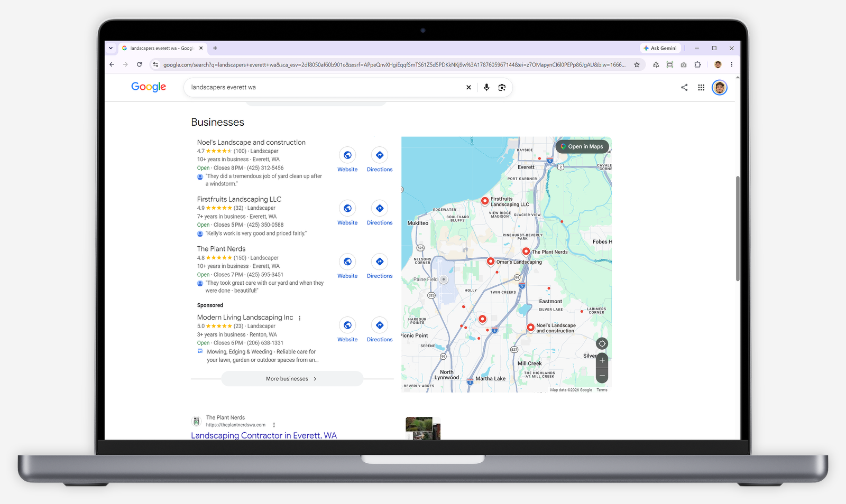Click the Sponsored label
The width and height of the screenshot is (846, 504).
pos(210,305)
